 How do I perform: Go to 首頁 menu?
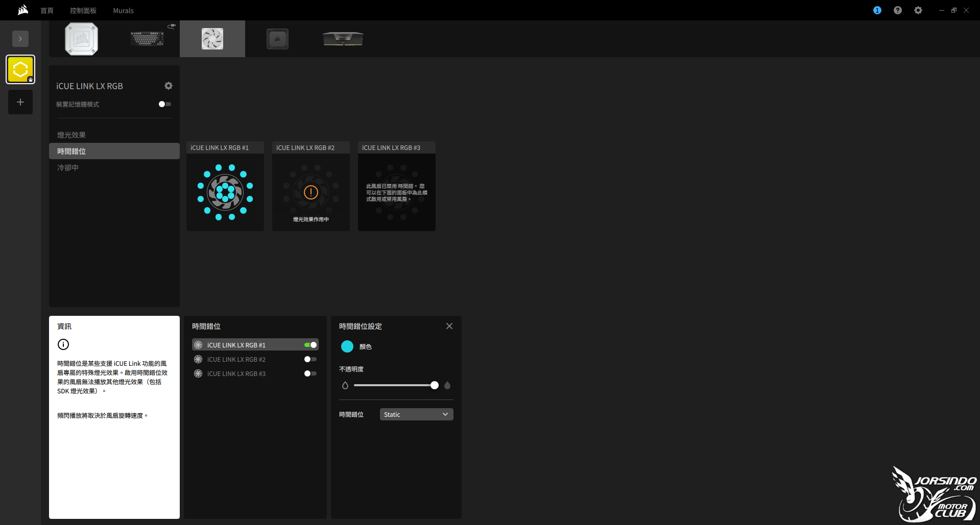(x=47, y=11)
